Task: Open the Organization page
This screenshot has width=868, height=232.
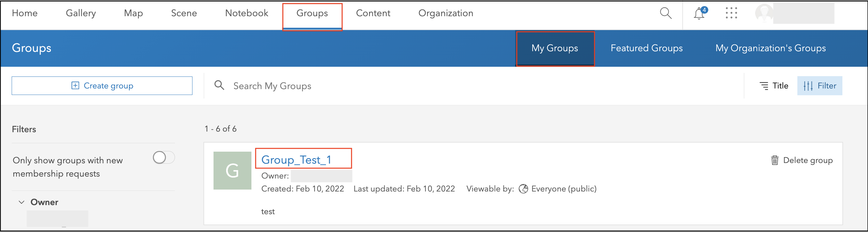Action: tap(446, 13)
